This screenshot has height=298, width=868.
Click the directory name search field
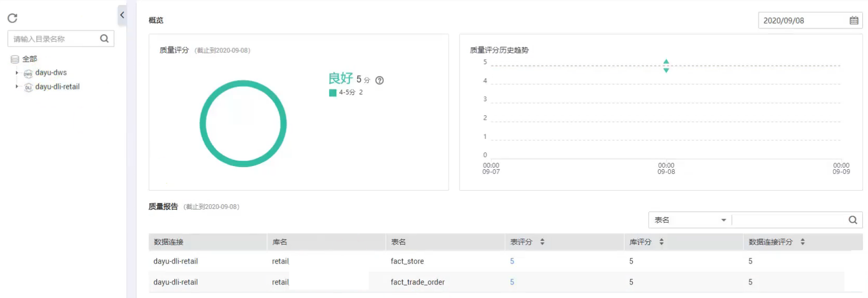54,39
